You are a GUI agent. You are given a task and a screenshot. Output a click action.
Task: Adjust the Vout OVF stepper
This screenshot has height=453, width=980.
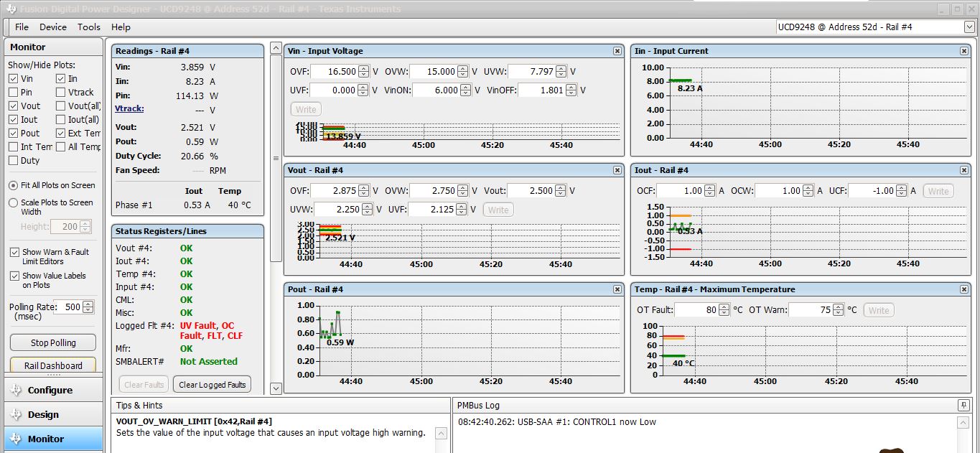click(x=364, y=191)
